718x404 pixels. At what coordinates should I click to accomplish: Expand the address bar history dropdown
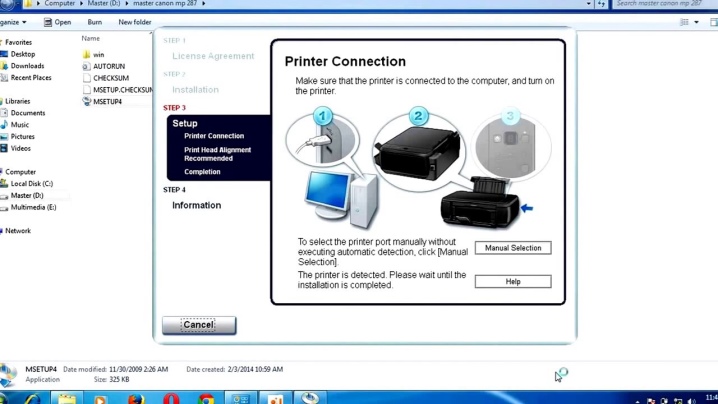click(588, 4)
